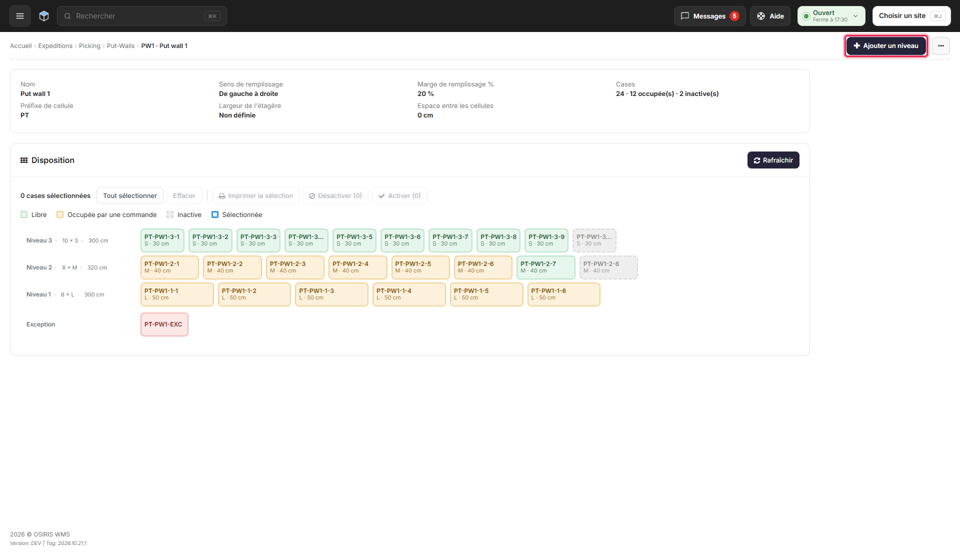Select cell PT-PW1-2-4
960x560 pixels.
358,267
